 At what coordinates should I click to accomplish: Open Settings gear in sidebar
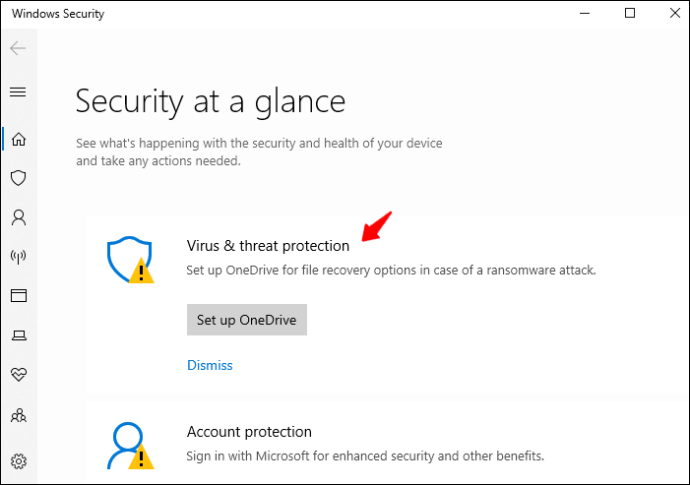tap(18, 461)
